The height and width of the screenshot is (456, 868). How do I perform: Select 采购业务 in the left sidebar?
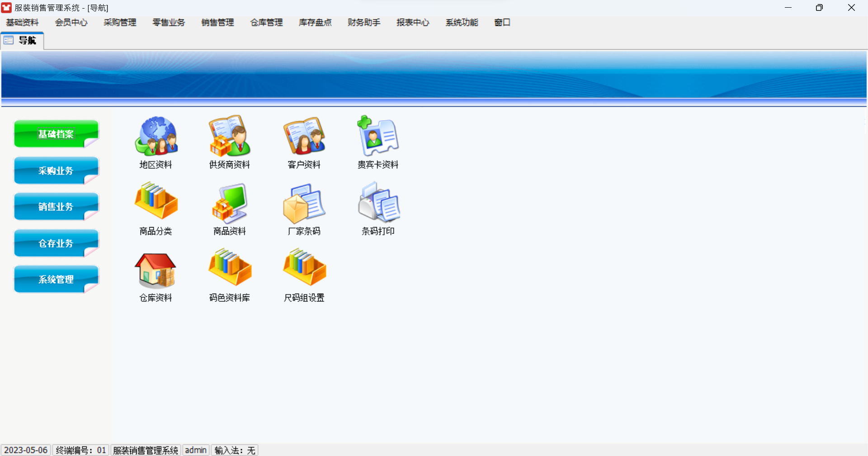tap(56, 171)
